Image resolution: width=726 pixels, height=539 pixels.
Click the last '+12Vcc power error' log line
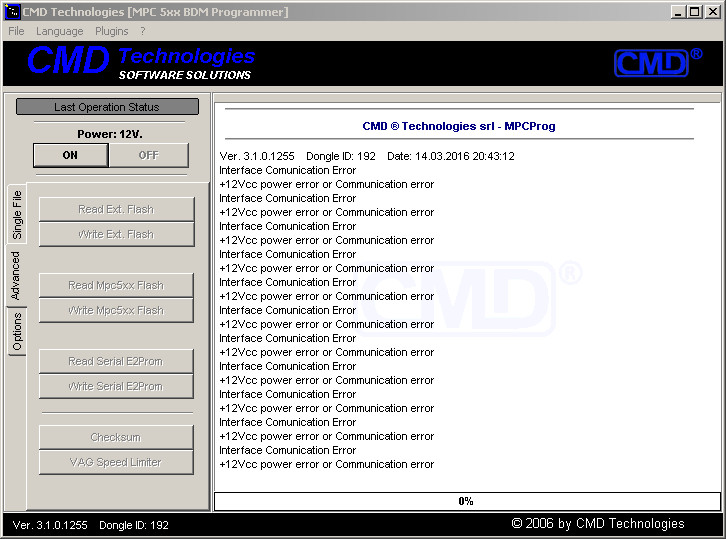click(x=326, y=464)
